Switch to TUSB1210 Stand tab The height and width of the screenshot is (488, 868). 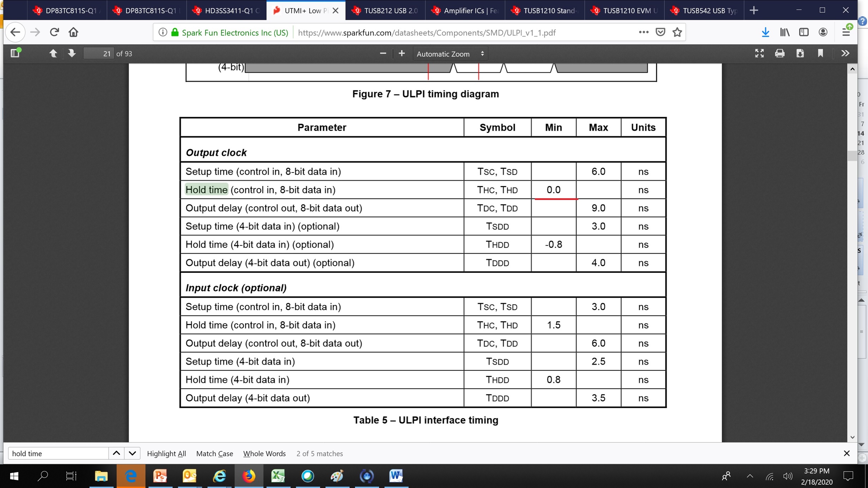(x=545, y=11)
